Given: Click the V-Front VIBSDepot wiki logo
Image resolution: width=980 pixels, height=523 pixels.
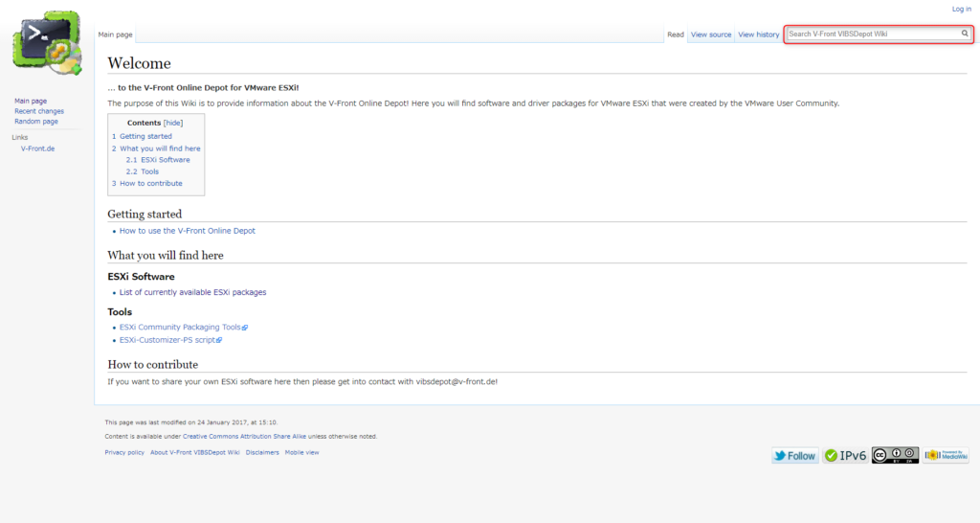Looking at the screenshot, I should click(47, 43).
